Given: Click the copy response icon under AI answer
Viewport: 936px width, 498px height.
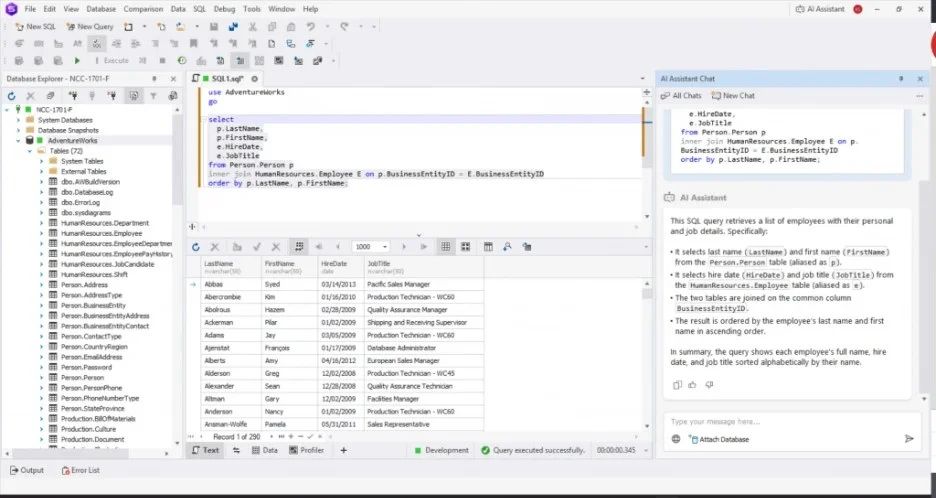Looking at the screenshot, I should pos(677,385).
